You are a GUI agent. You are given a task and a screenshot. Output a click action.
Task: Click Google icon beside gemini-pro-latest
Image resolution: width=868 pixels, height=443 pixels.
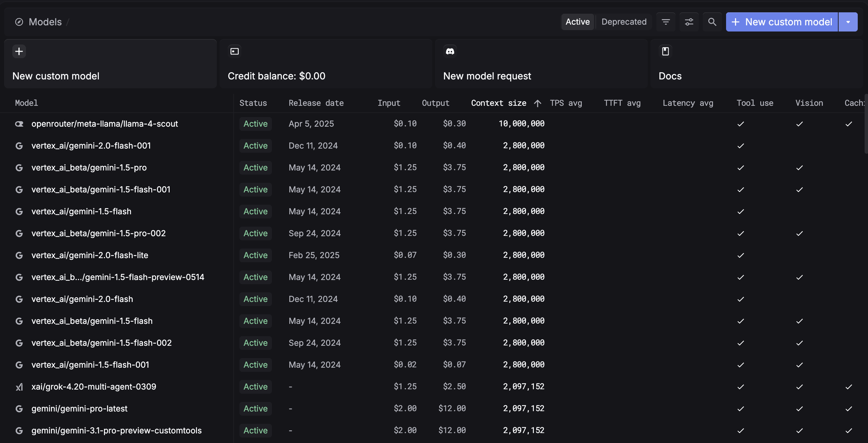click(19, 409)
